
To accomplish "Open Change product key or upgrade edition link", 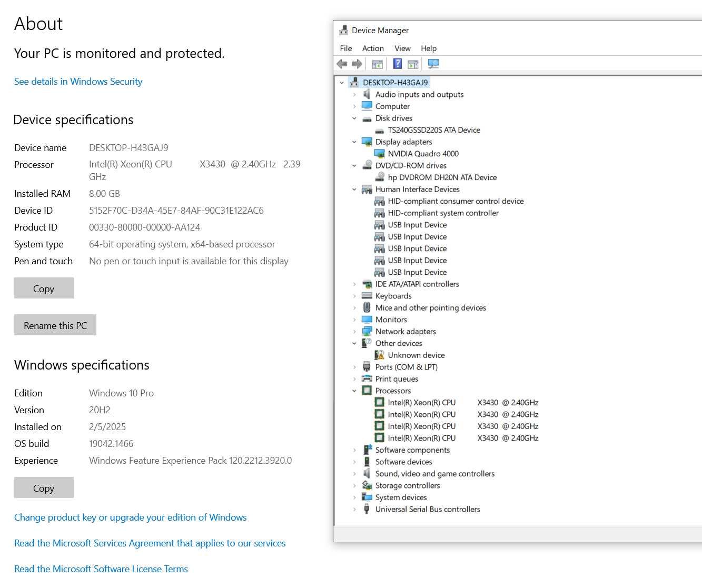I will click(x=130, y=517).
